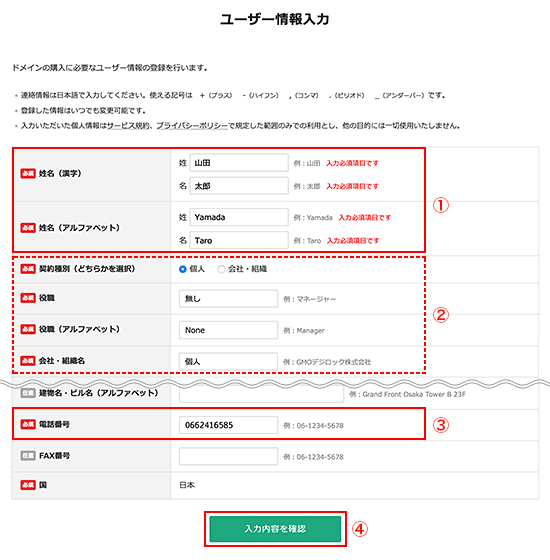550x560 pixels.
Task: Click the required badge beside 電話番号
Action: (x=28, y=424)
